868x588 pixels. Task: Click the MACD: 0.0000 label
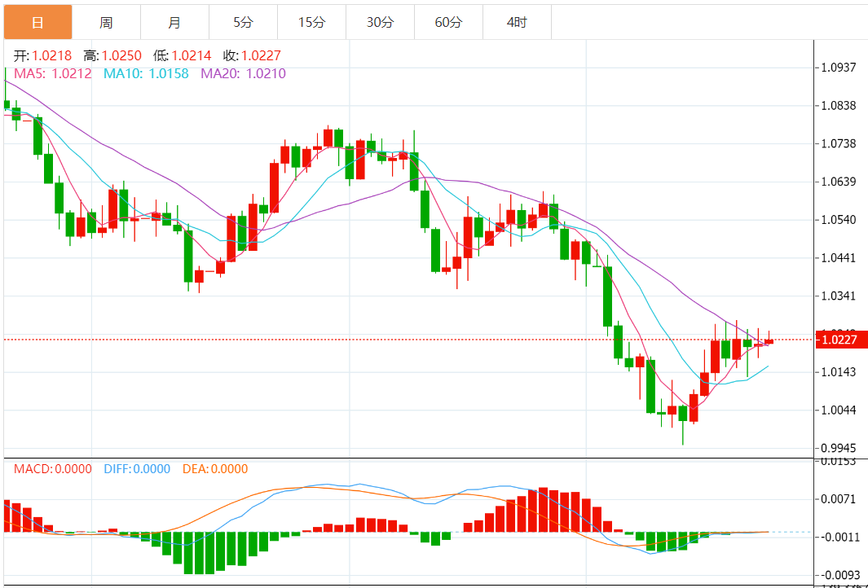tap(53, 469)
